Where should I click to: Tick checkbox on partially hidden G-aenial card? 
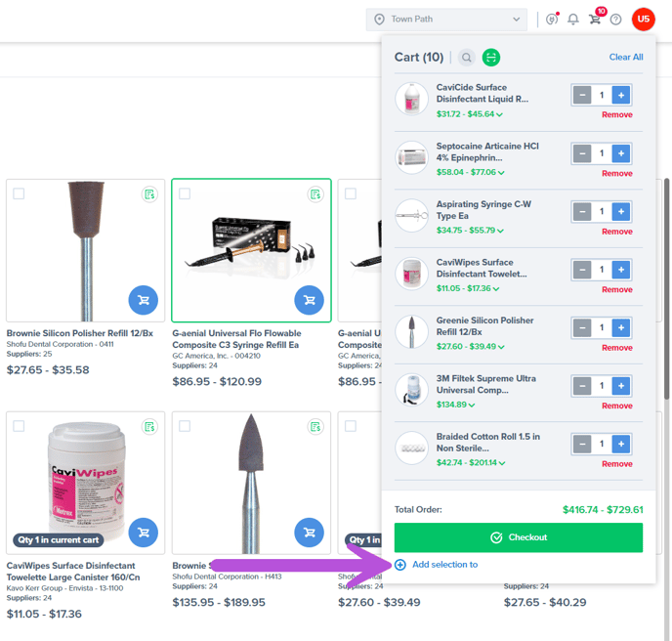(350, 193)
